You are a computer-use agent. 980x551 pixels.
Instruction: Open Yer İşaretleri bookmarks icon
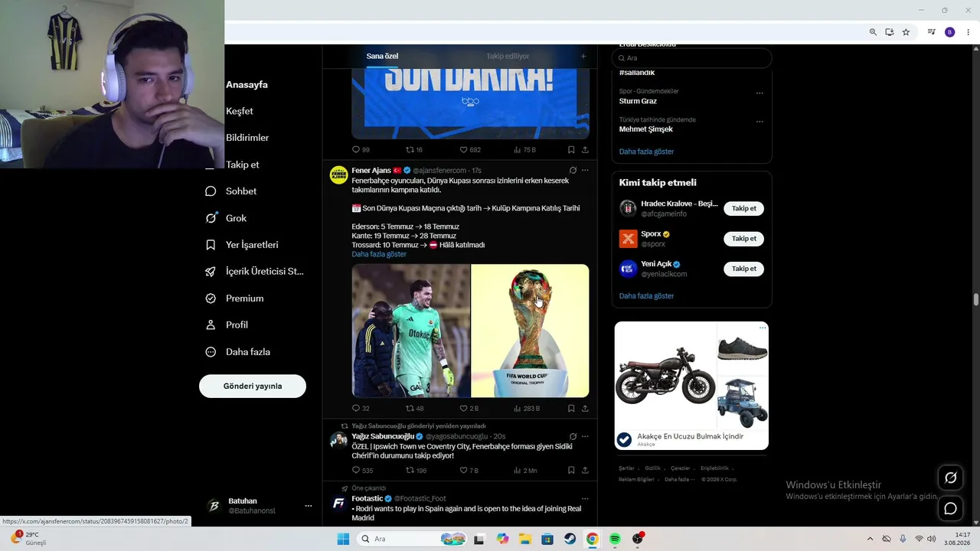tap(211, 245)
